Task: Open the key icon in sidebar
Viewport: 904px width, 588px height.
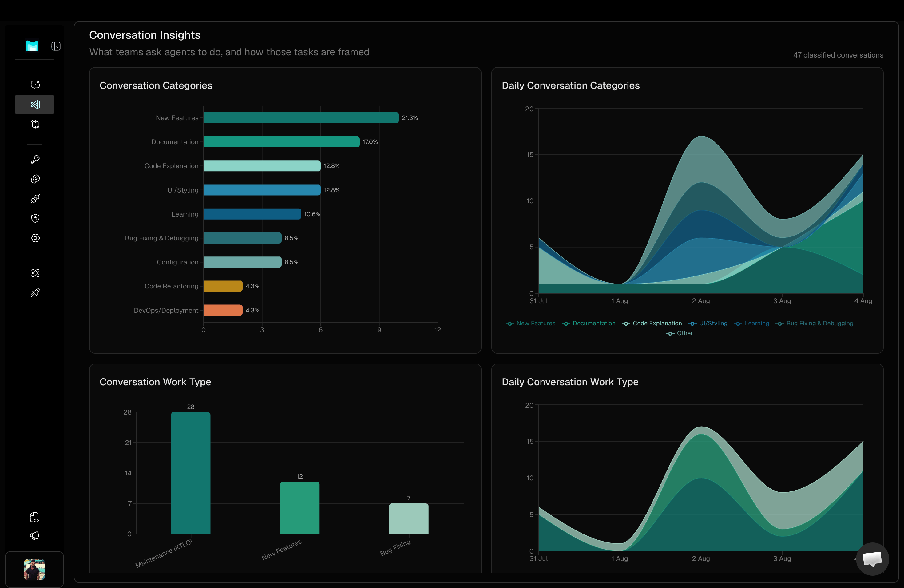Action: pos(35,159)
